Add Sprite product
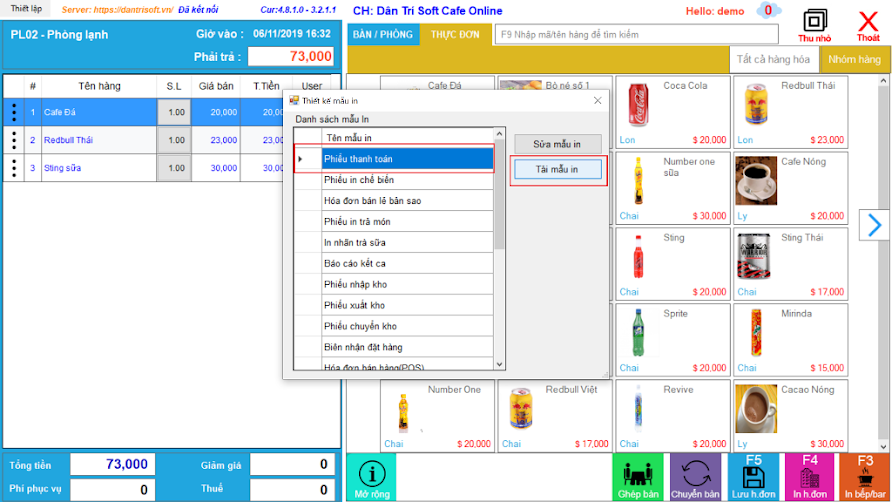The image size is (892, 502). click(672, 340)
